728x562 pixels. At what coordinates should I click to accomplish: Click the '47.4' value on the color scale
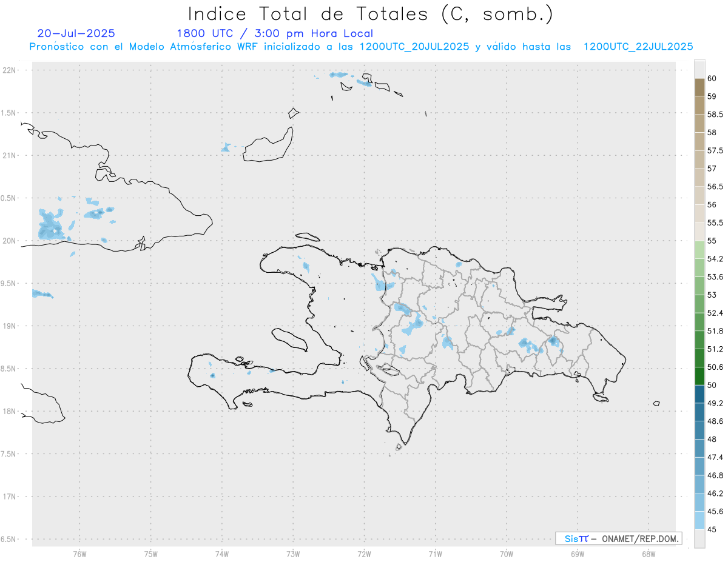pyautogui.click(x=715, y=457)
